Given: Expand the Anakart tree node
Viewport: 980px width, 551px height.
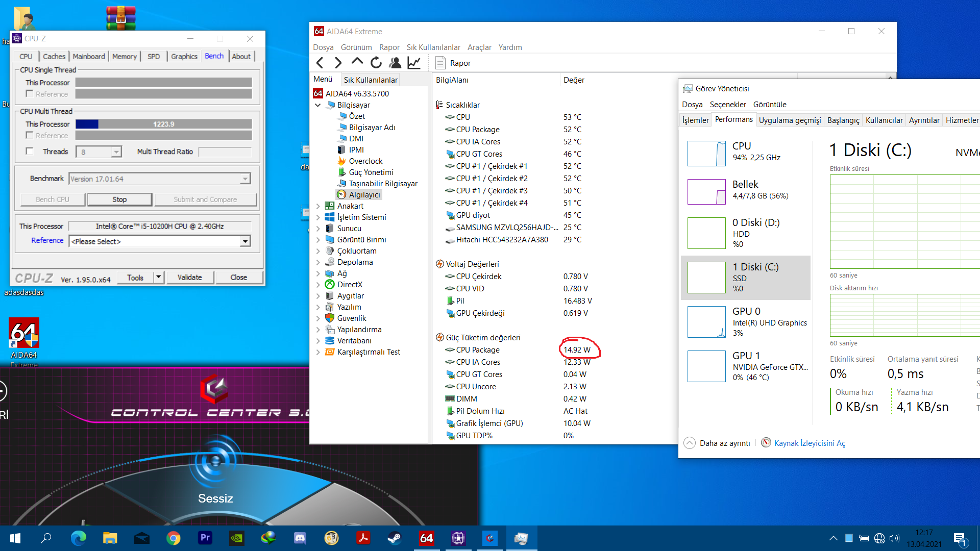Looking at the screenshot, I should point(318,206).
